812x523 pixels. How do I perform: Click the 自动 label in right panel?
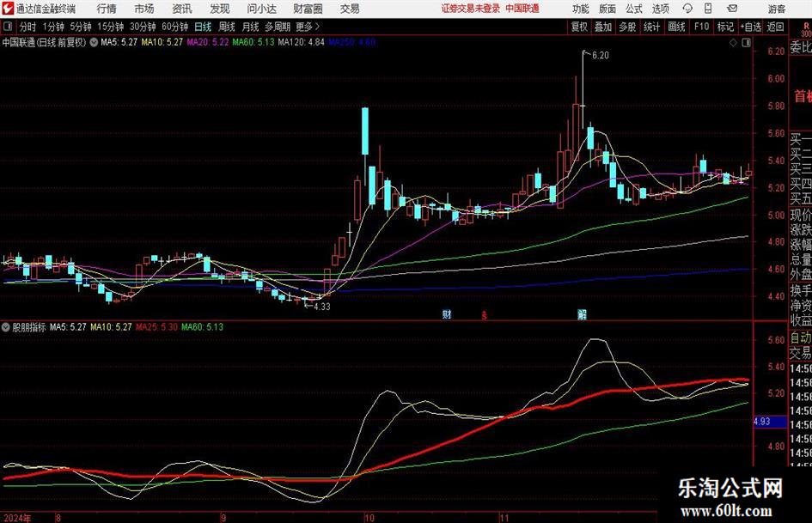click(x=801, y=338)
